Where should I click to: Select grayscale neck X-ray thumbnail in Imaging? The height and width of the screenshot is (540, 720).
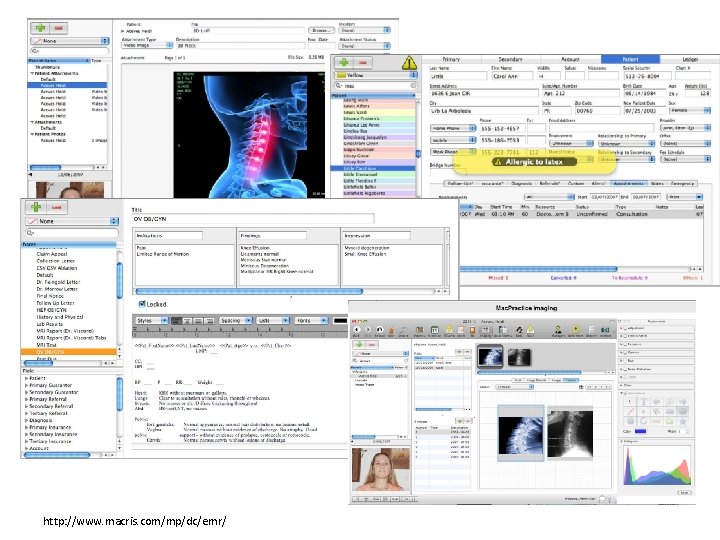[519, 358]
